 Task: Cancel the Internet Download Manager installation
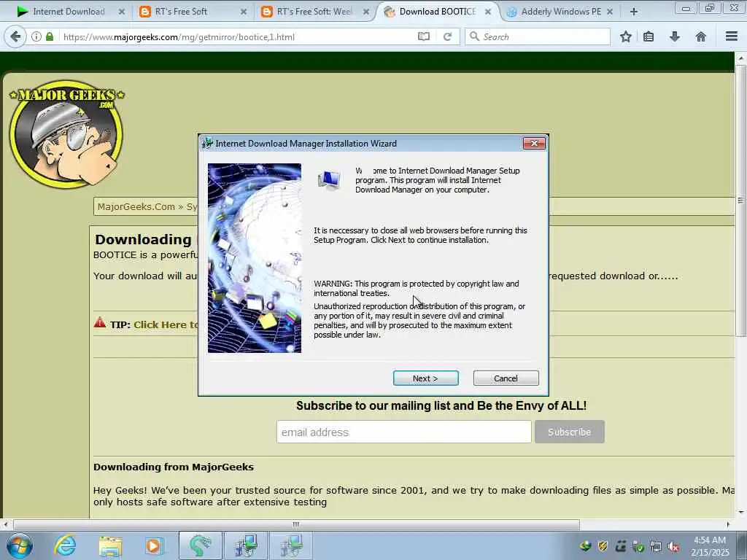coord(506,378)
